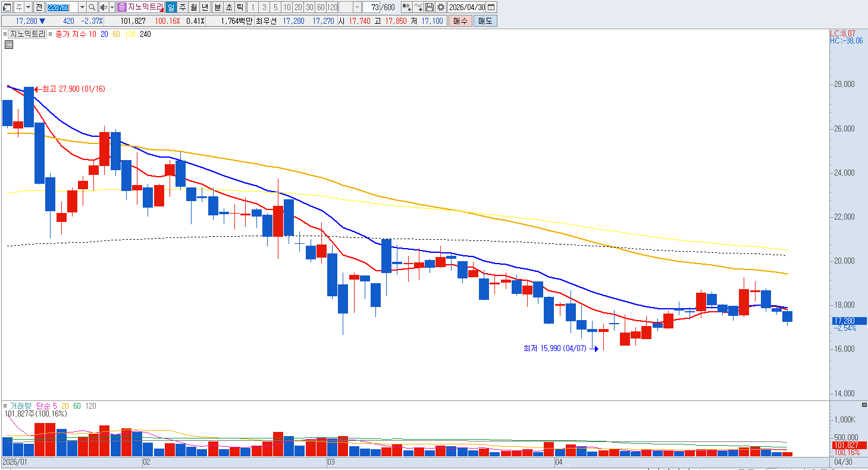Select the 일 daily chart period
The image size is (868, 470).
click(171, 7)
